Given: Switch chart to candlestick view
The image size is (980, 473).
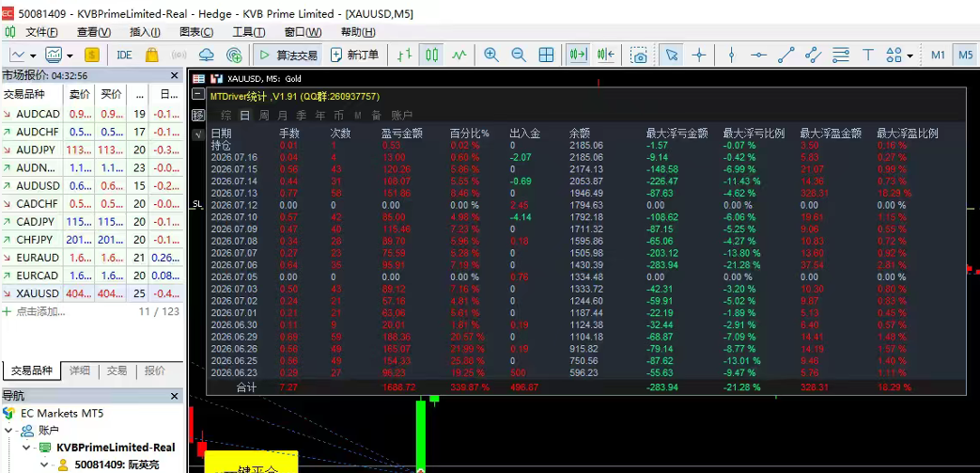Looking at the screenshot, I should coord(432,55).
